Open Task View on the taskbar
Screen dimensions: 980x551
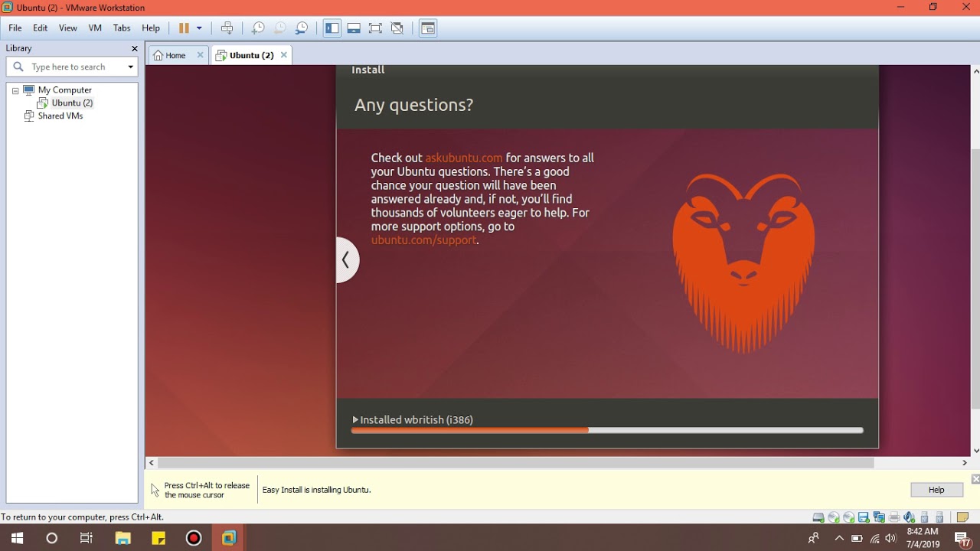click(87, 538)
